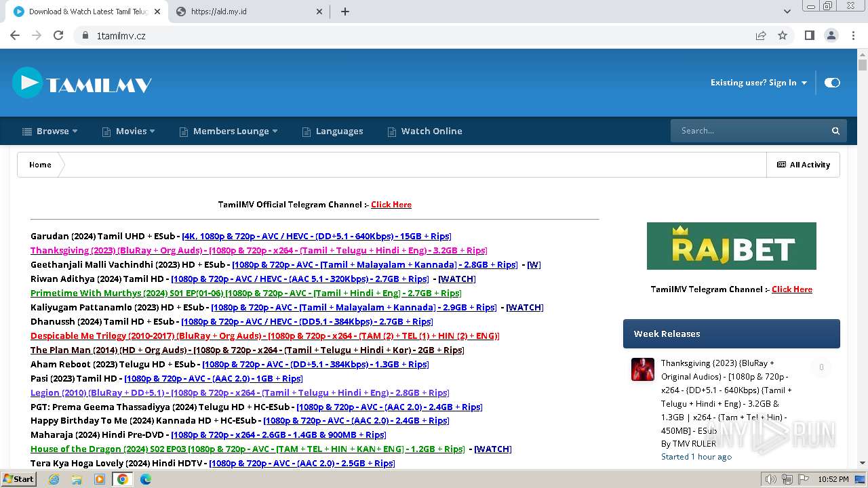Open the browser side panel

click(809, 35)
